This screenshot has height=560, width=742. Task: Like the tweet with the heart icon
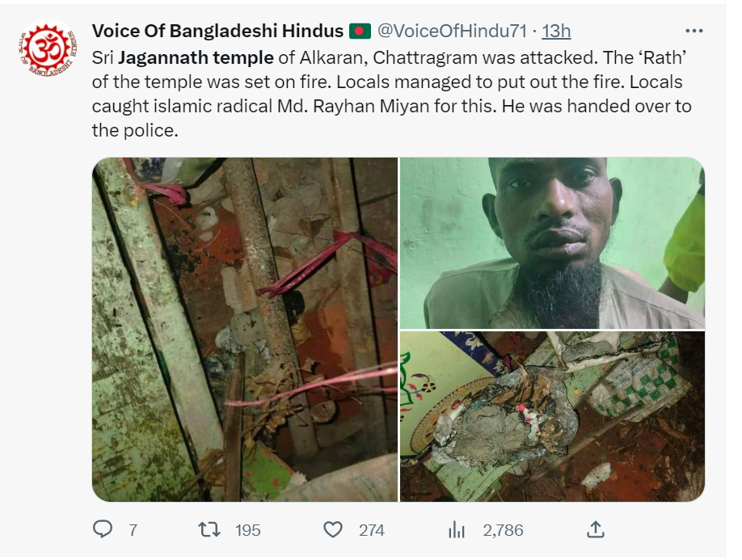(332, 529)
